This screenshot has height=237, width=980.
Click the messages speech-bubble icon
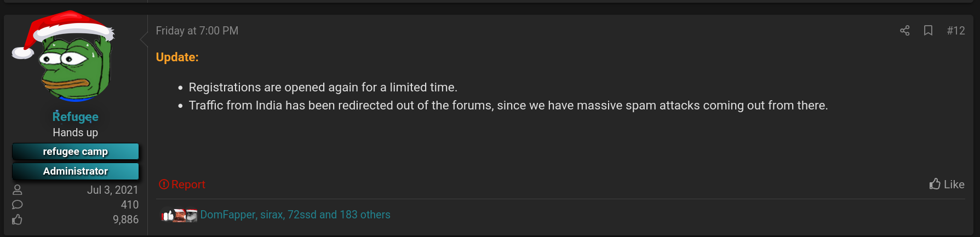pyautogui.click(x=18, y=205)
